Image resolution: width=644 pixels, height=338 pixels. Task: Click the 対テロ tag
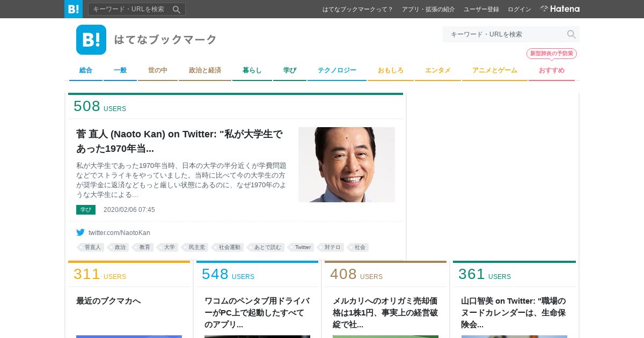pos(331,247)
